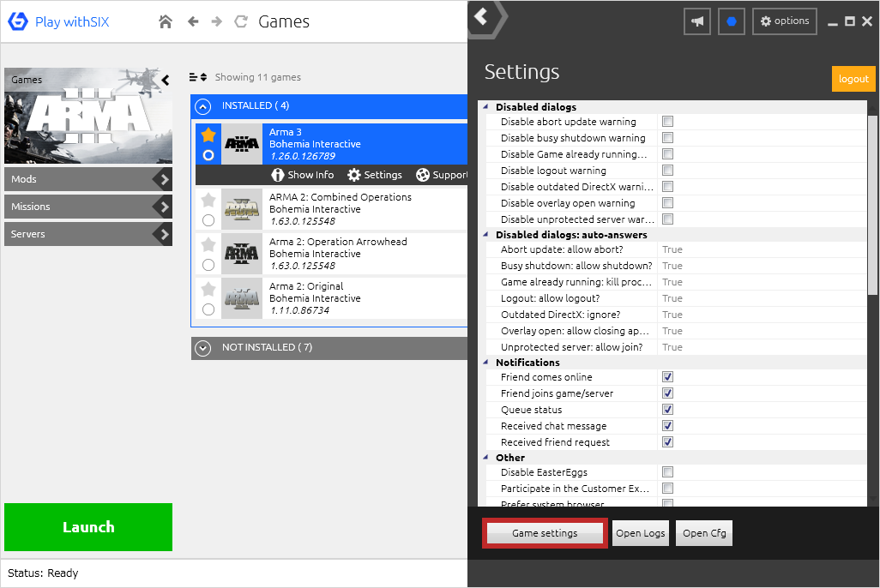
Task: Toggle favorite star for Arma 2: Original
Action: coord(208,288)
